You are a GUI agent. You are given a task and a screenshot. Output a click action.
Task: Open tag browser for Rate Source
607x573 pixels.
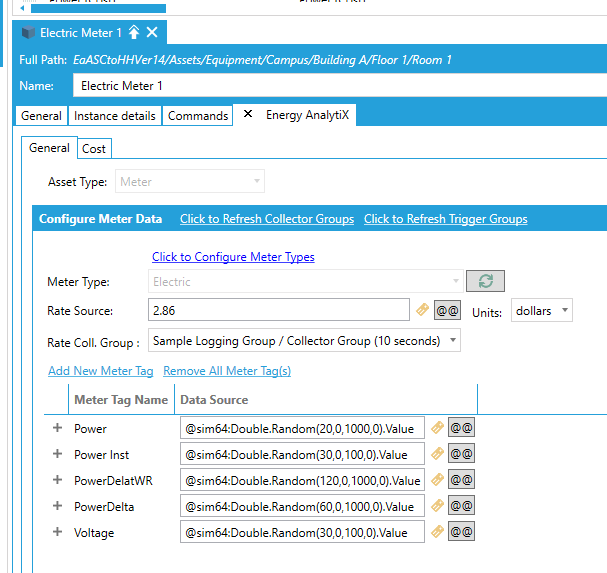422,310
